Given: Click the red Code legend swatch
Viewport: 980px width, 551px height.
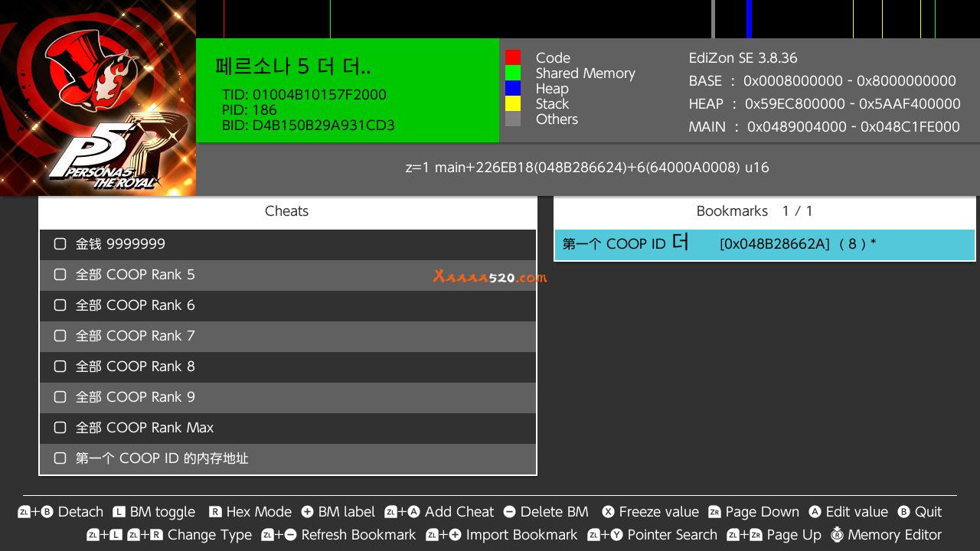Looking at the screenshot, I should pos(513,57).
